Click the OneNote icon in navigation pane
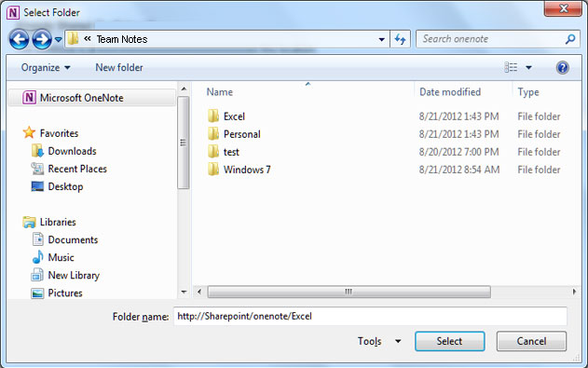Viewport: 588px width, 368px height. tap(29, 98)
